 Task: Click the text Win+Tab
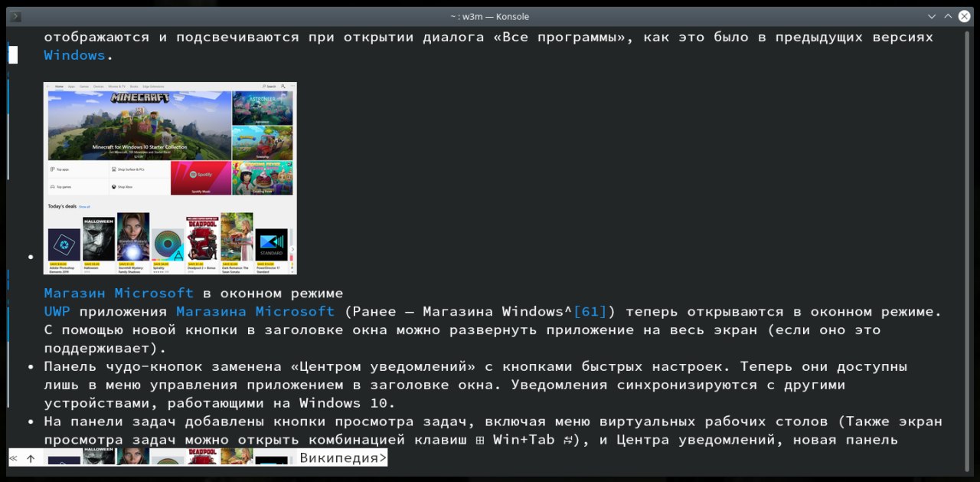click(524, 440)
